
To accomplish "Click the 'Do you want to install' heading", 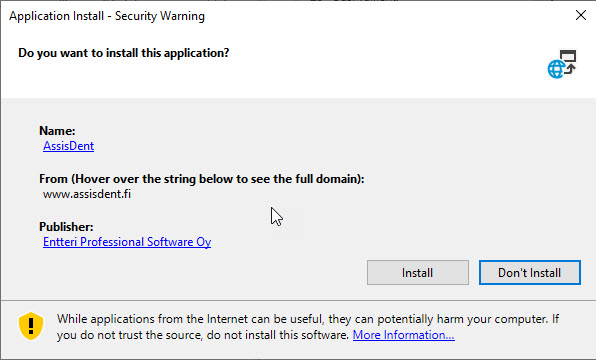I will (124, 53).
